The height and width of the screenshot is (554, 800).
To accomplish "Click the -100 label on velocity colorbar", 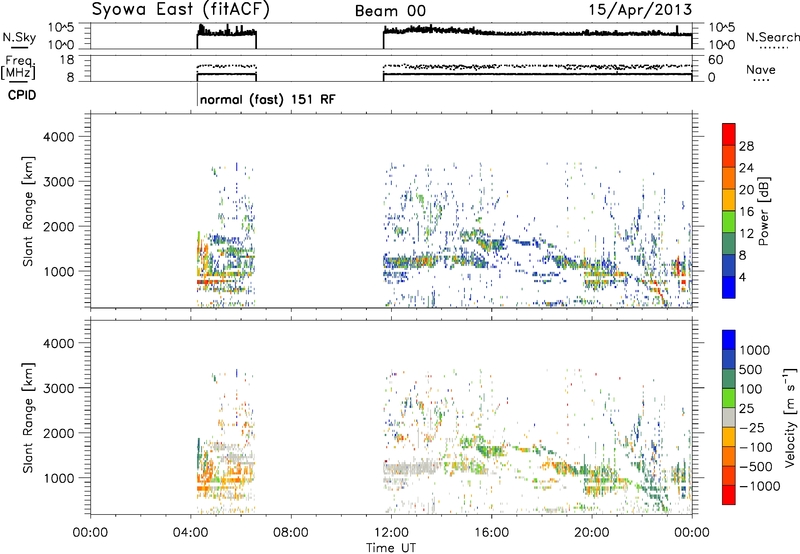I will click(756, 447).
